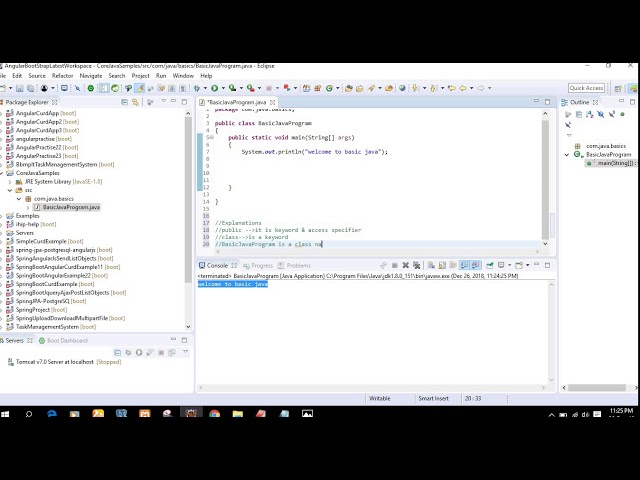Close the BasicJavaProgram.java editor tab
Image resolution: width=640 pixels, height=480 pixels.
click(272, 102)
